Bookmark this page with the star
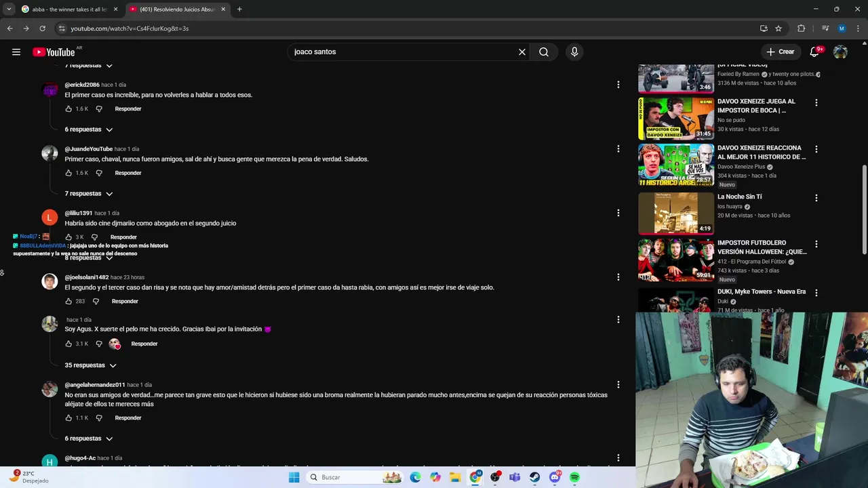This screenshot has width=868, height=488. click(x=778, y=28)
